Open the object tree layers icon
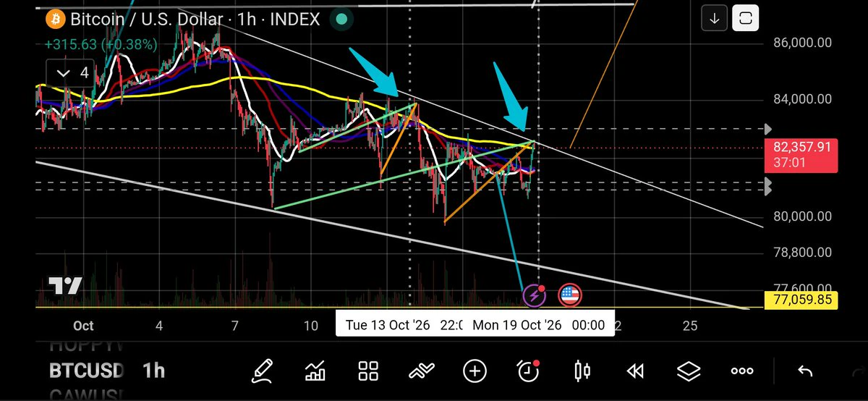The width and height of the screenshot is (868, 401). coord(689,371)
